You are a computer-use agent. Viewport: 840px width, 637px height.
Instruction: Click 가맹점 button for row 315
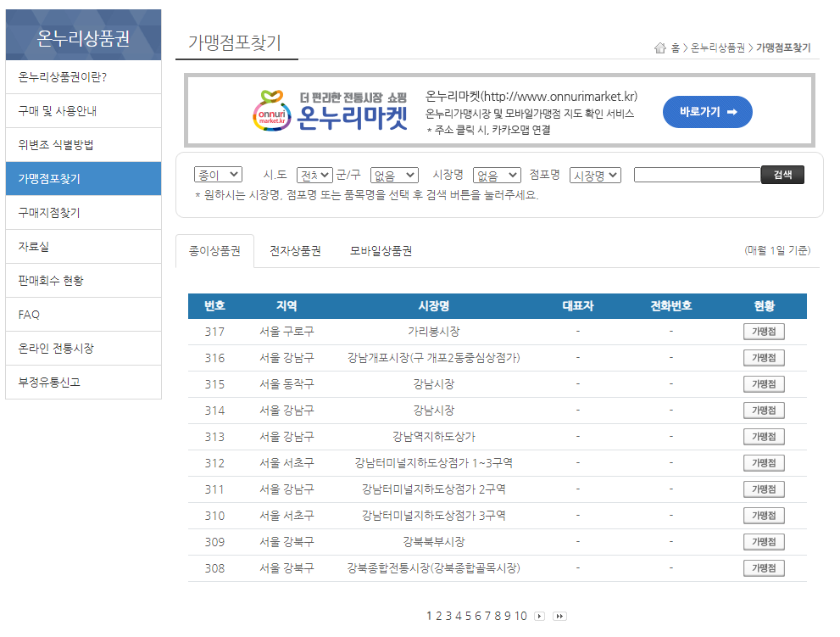click(x=764, y=384)
